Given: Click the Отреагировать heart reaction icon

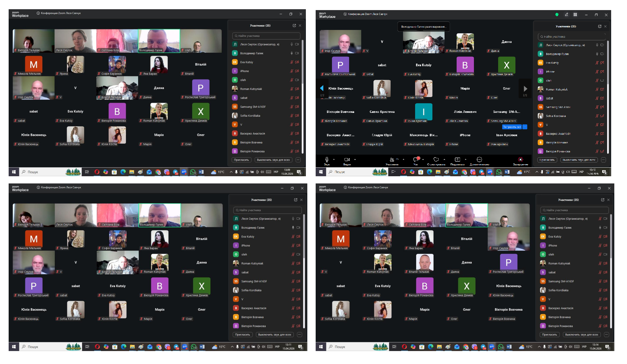Looking at the screenshot, I should pyautogui.click(x=436, y=160).
